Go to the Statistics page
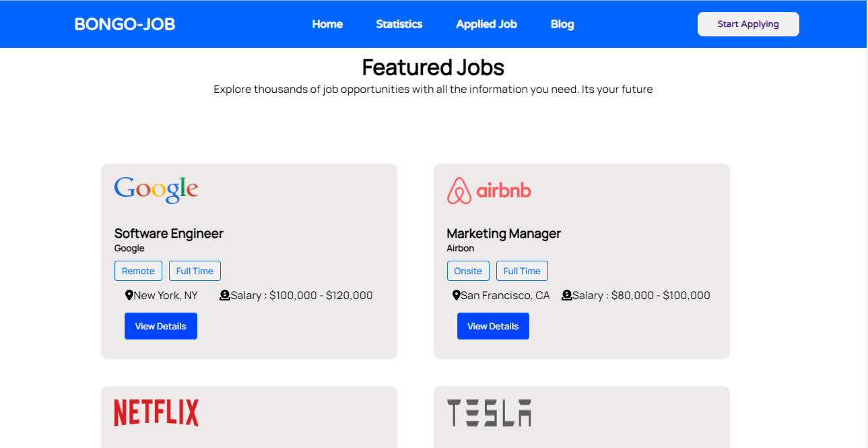The height and width of the screenshot is (448, 868). click(x=399, y=24)
